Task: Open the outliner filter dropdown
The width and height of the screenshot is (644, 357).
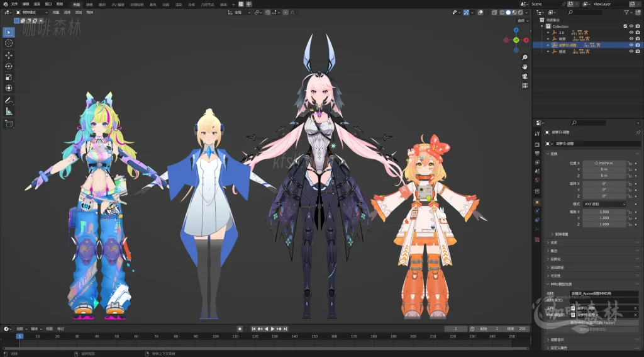Action: coord(628,13)
